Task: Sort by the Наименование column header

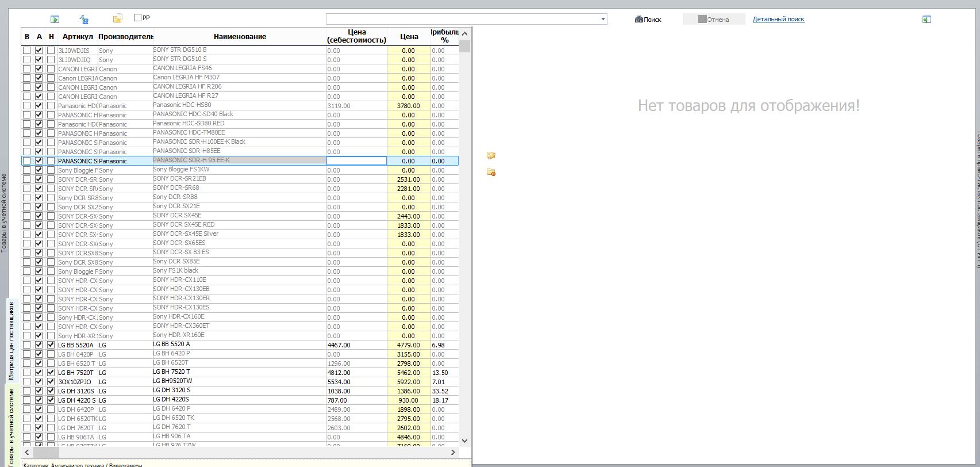Action: (x=240, y=37)
